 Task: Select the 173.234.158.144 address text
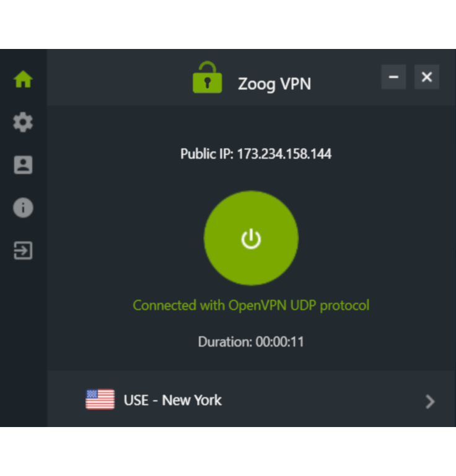tap(284, 154)
